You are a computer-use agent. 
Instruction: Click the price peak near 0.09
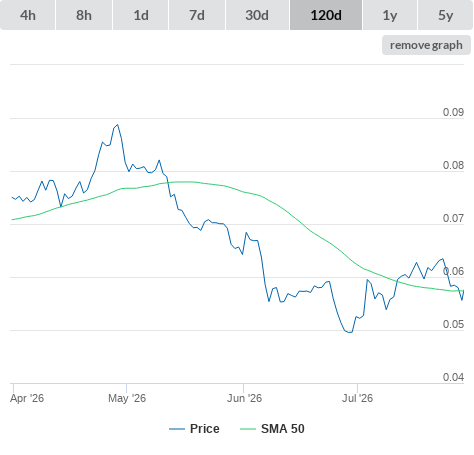pos(117,125)
